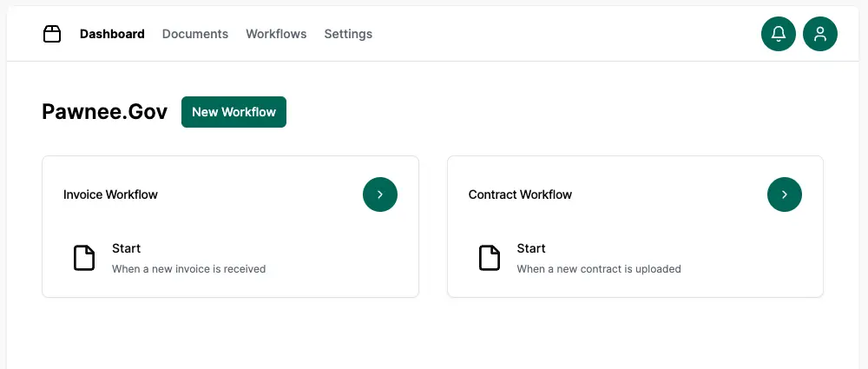Image resolution: width=868 pixels, height=369 pixels.
Task: Navigate to the Settings tab
Action: pyautogui.click(x=348, y=34)
